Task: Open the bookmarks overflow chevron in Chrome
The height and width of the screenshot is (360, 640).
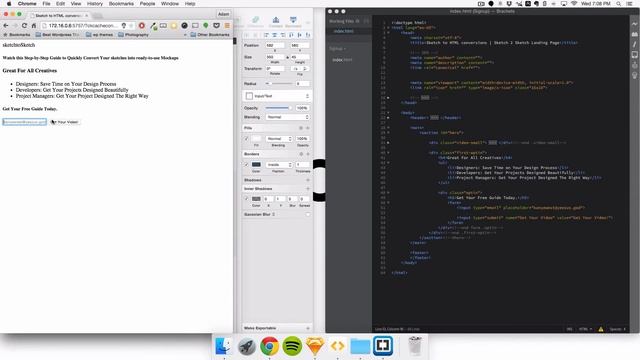Action: click(x=185, y=35)
